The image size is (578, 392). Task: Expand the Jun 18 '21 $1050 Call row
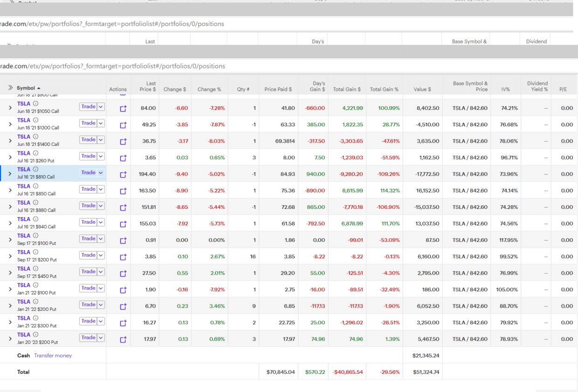tap(10, 108)
